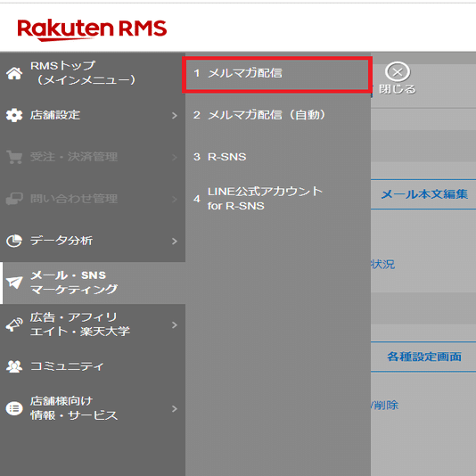Click the pie chart icon for データ分析
The image size is (476, 476).
pos(14,241)
